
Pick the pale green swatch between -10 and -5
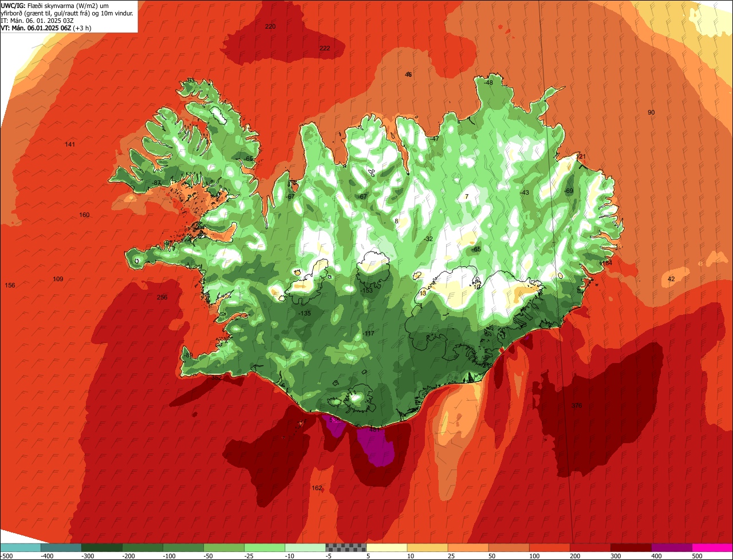(x=305, y=547)
